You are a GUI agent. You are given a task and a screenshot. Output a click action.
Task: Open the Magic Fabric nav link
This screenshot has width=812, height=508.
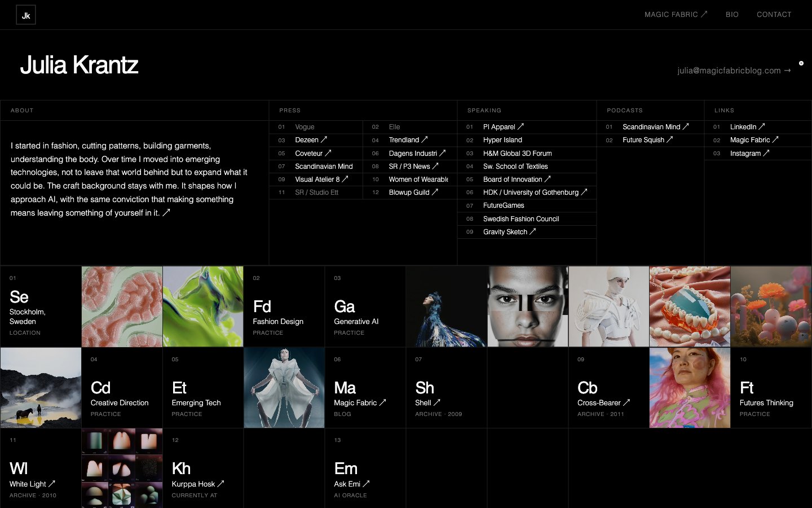(x=676, y=15)
